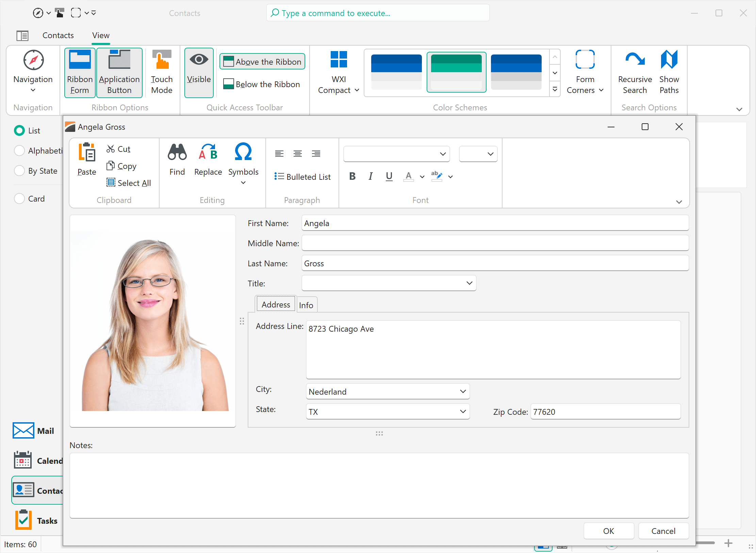
Task: Expand the State combo box
Action: click(x=463, y=411)
